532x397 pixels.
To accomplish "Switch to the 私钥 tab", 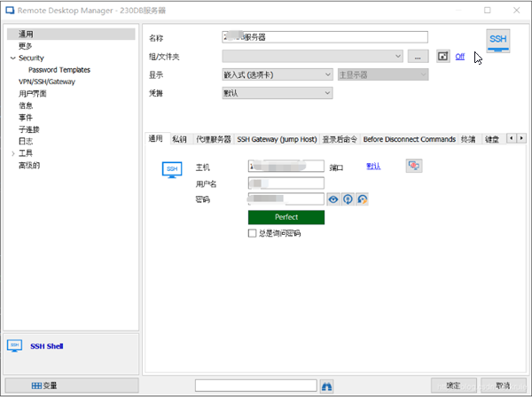I will coord(179,139).
